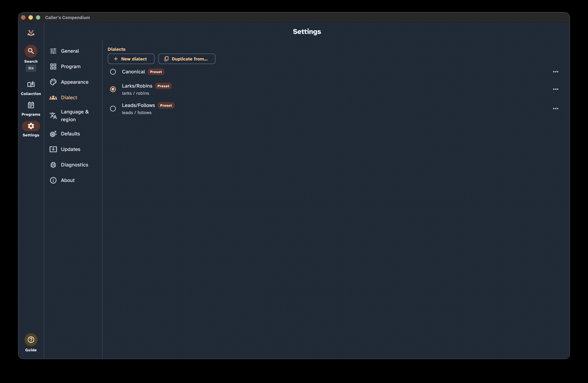Click the Preset badge next to Canonical
Image resolution: width=588 pixels, height=383 pixels.
point(156,72)
